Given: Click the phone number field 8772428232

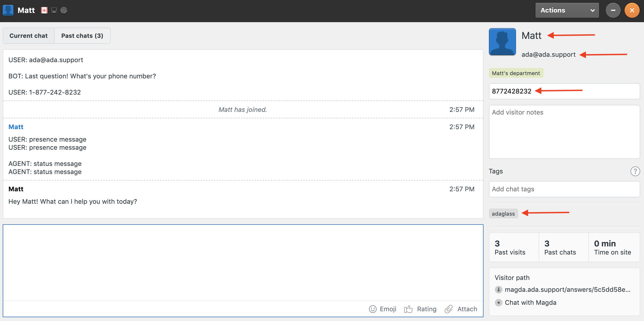Looking at the screenshot, I should coord(564,91).
